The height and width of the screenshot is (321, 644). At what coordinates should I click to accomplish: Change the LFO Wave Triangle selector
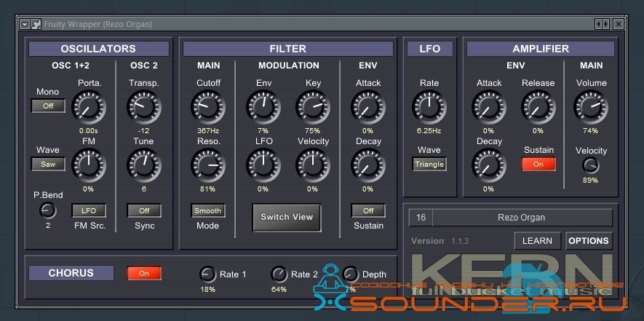(x=429, y=164)
